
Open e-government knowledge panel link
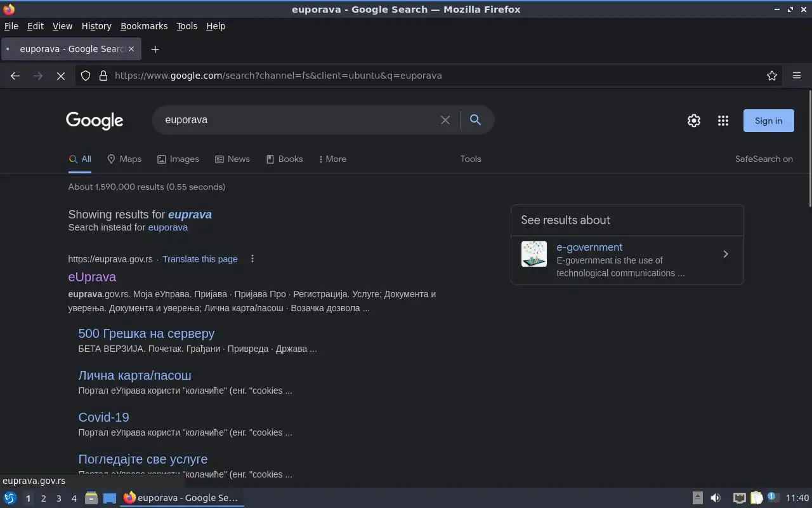pyautogui.click(x=589, y=247)
